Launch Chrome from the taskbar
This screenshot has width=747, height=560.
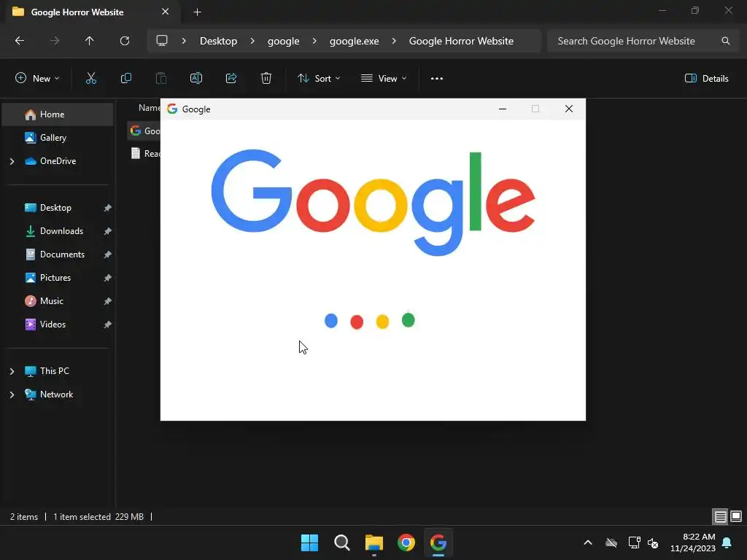tap(406, 542)
